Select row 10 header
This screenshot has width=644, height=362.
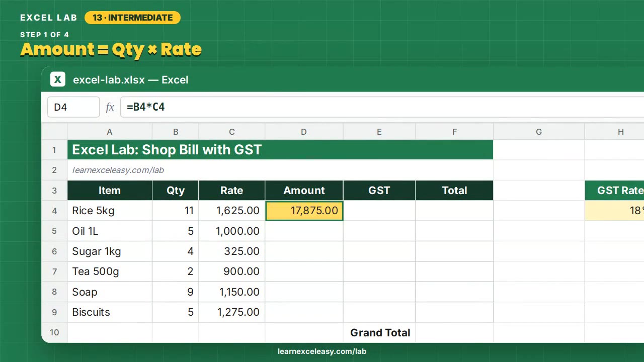click(x=54, y=332)
